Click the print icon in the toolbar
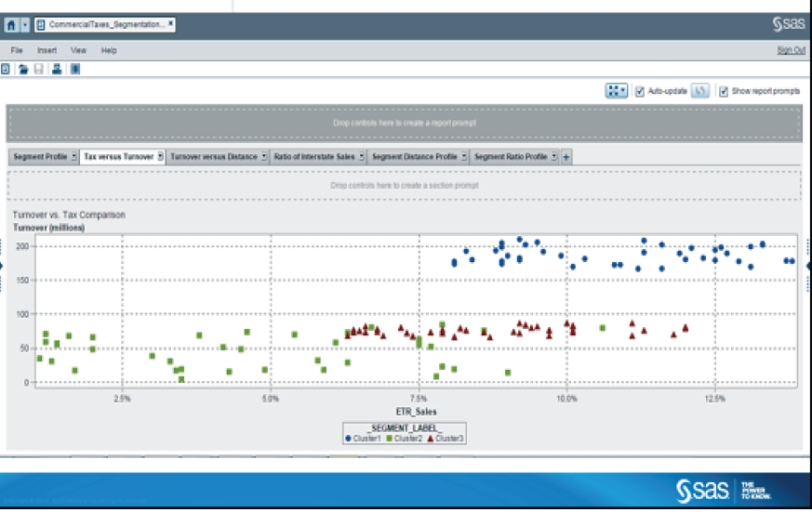The height and width of the screenshot is (512, 812). click(x=57, y=69)
